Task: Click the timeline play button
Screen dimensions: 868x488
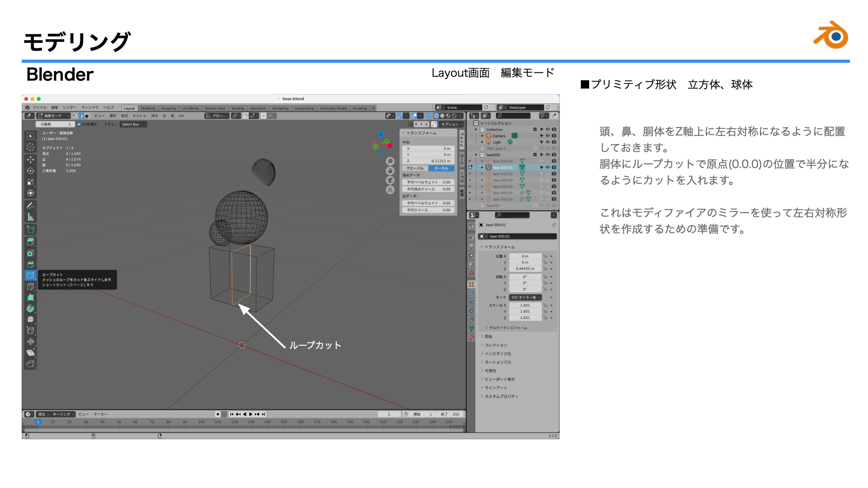Action: pyautogui.click(x=251, y=414)
